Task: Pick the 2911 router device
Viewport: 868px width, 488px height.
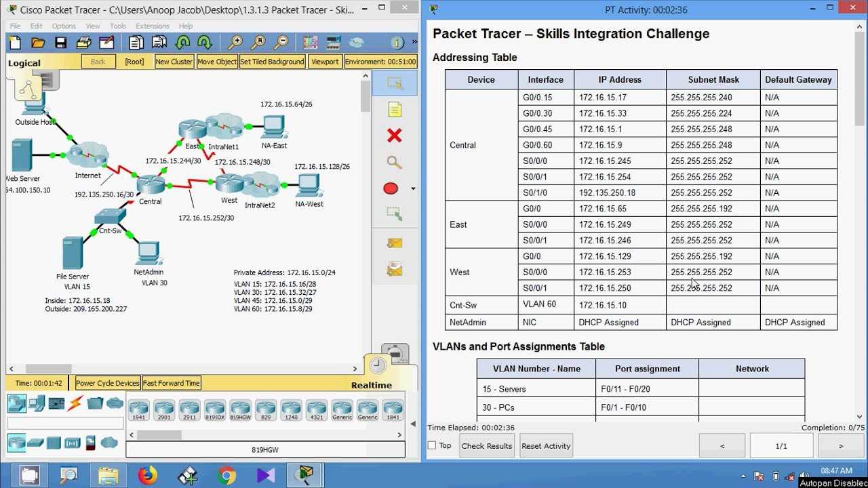Action: [189, 410]
